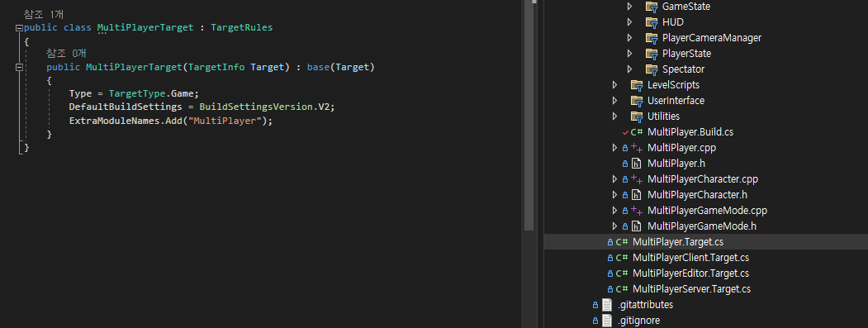Click the GameState folder icon
868x328 pixels.
pos(652,7)
